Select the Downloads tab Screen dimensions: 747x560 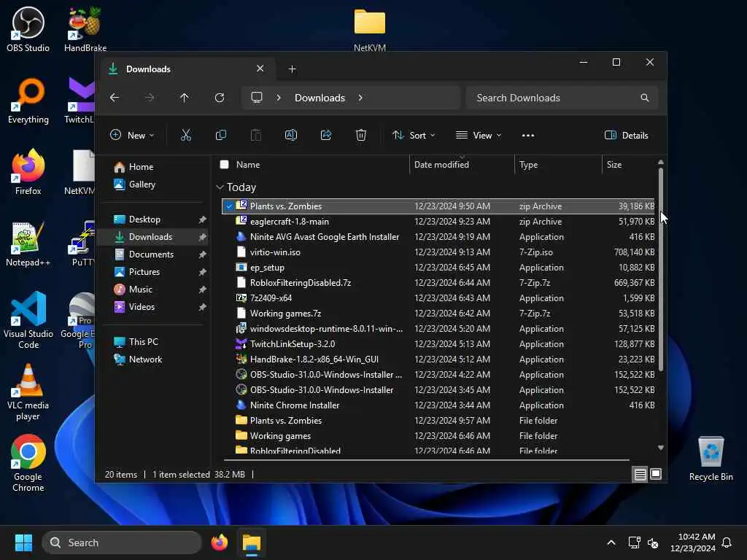(187, 69)
